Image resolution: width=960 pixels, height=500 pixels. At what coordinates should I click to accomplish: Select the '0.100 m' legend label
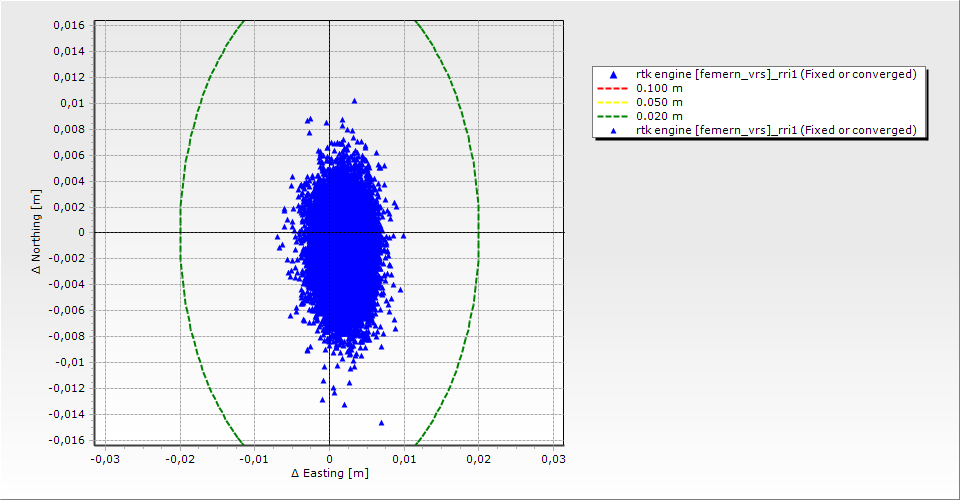coord(660,89)
